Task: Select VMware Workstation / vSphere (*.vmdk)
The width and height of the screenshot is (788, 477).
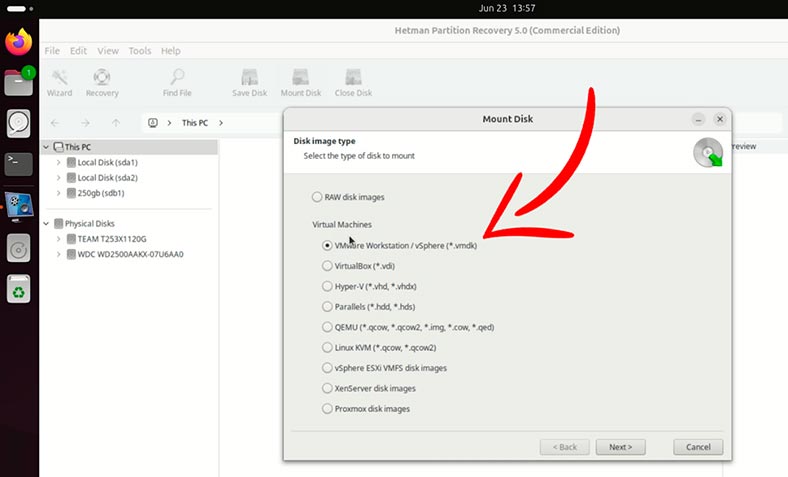Action: point(327,245)
